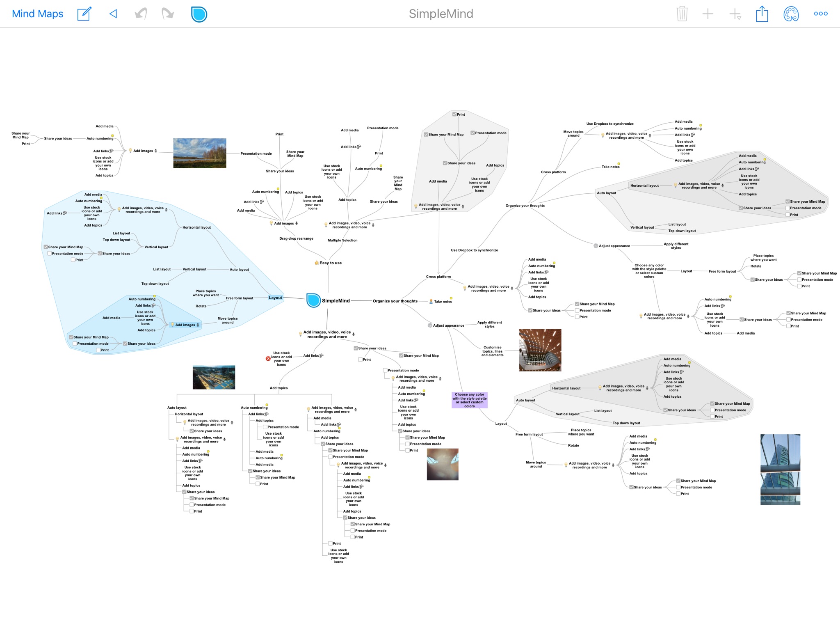This screenshot has height=630, width=840.
Task: Open the three-dots more options menu
Action: (821, 14)
